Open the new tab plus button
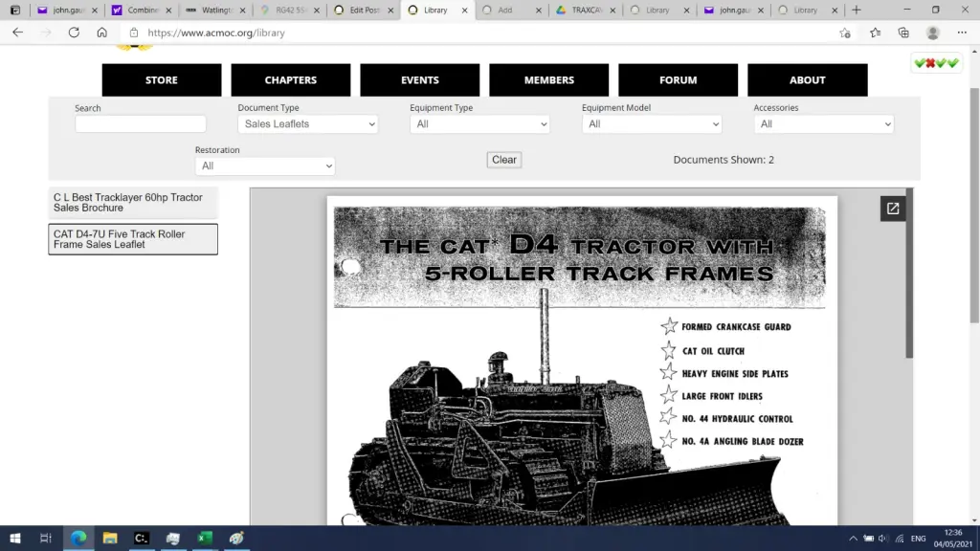Screen dimensions: 980x551 coord(856,11)
